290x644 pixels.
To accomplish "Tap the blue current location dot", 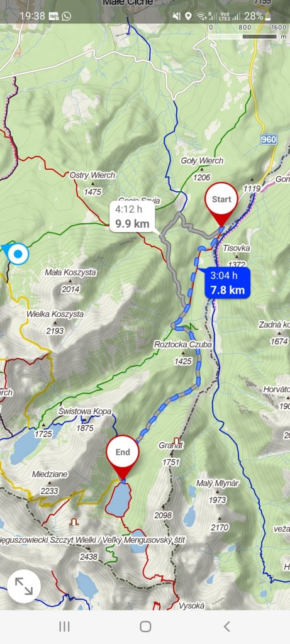I will 18,254.
